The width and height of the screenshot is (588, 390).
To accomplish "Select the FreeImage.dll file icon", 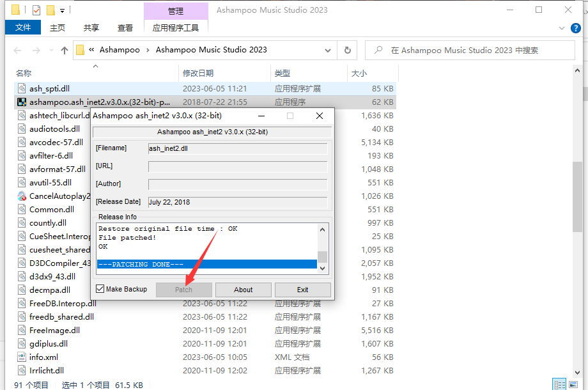I will (x=22, y=331).
